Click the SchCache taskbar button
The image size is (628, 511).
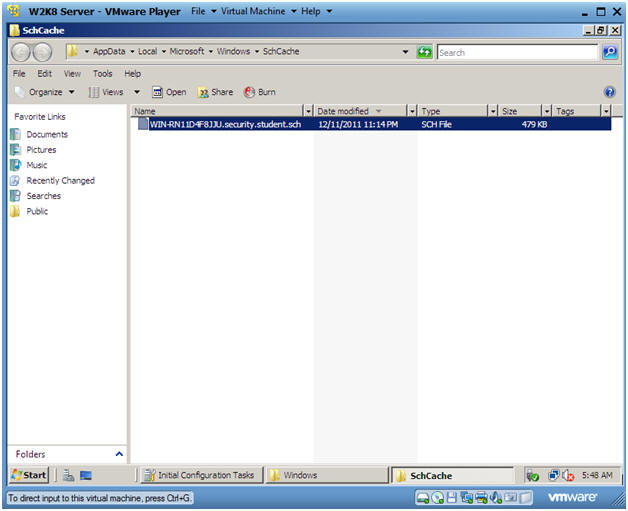453,475
